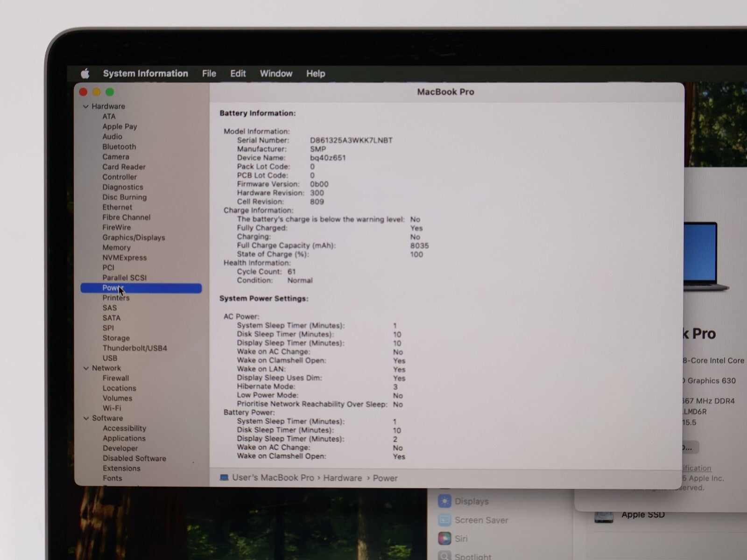This screenshot has height=560, width=747.
Task: Click the MacBook Pro window title
Action: [x=445, y=92]
